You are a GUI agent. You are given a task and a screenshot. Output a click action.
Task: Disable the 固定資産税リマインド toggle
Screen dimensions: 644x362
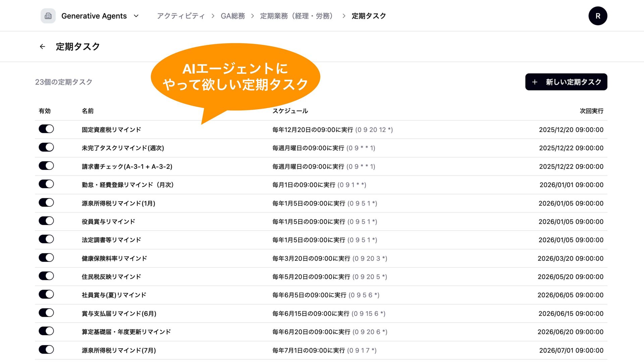(46, 129)
